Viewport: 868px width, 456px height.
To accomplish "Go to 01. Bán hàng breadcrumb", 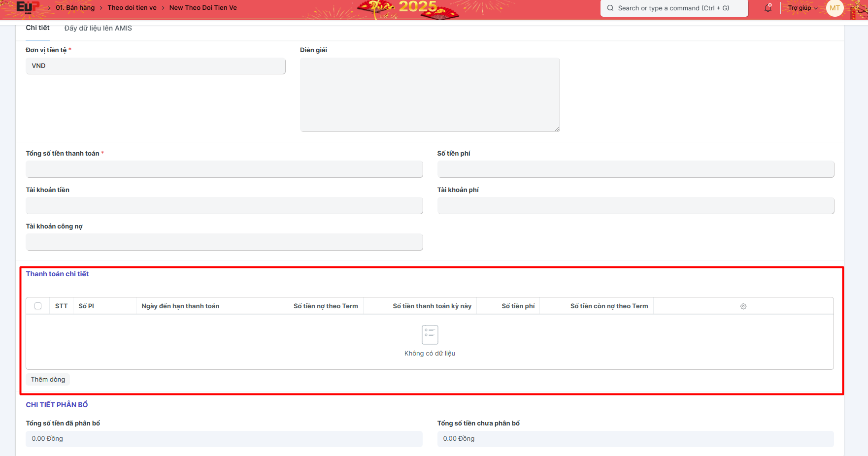I will [x=75, y=8].
